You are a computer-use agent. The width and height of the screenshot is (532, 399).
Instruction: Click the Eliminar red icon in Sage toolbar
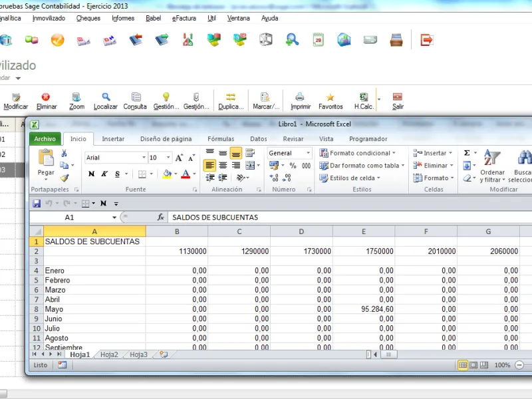(x=46, y=101)
